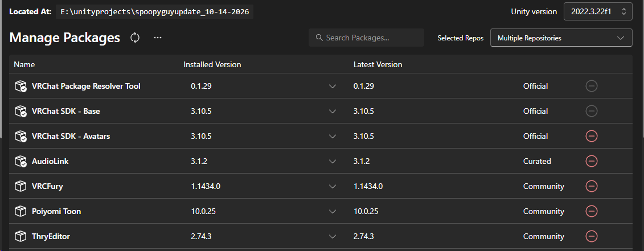Click installed version 10.0.25 for Poiyomi Toon
Screen dimensions: 644x251
point(203,212)
